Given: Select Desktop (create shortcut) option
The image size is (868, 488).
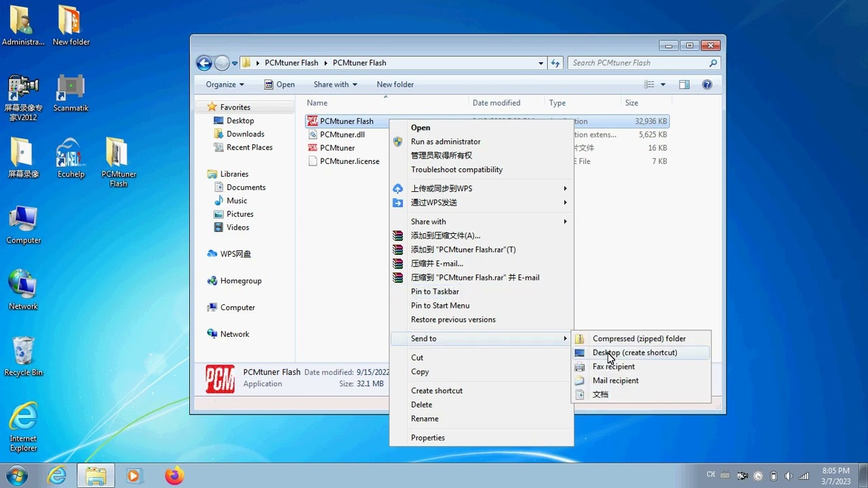Looking at the screenshot, I should click(x=642, y=352).
